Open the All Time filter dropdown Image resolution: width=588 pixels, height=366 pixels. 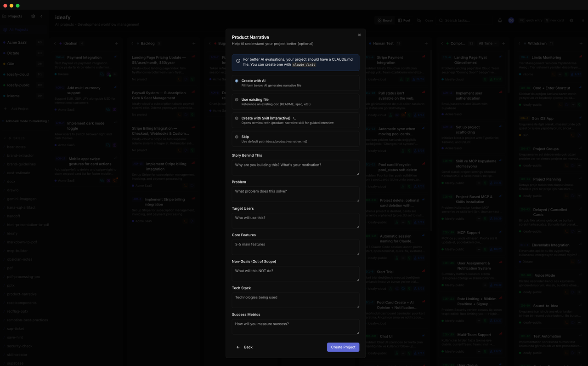488,43
